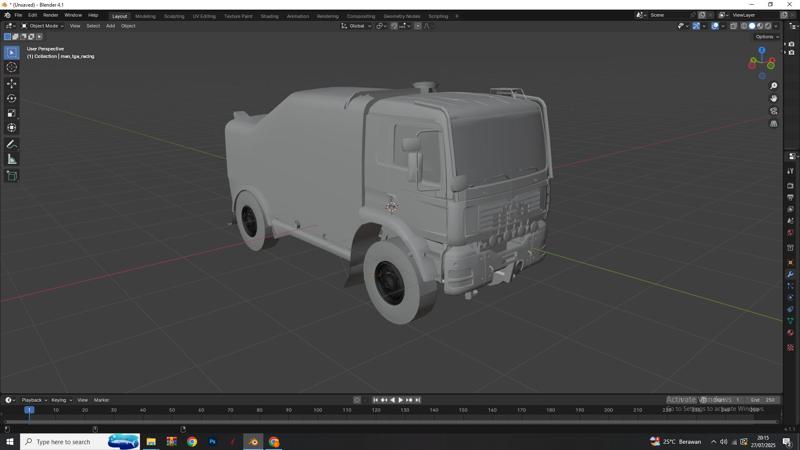Open viewport shading options dropdown arrow
800x450 pixels.
pos(776,26)
